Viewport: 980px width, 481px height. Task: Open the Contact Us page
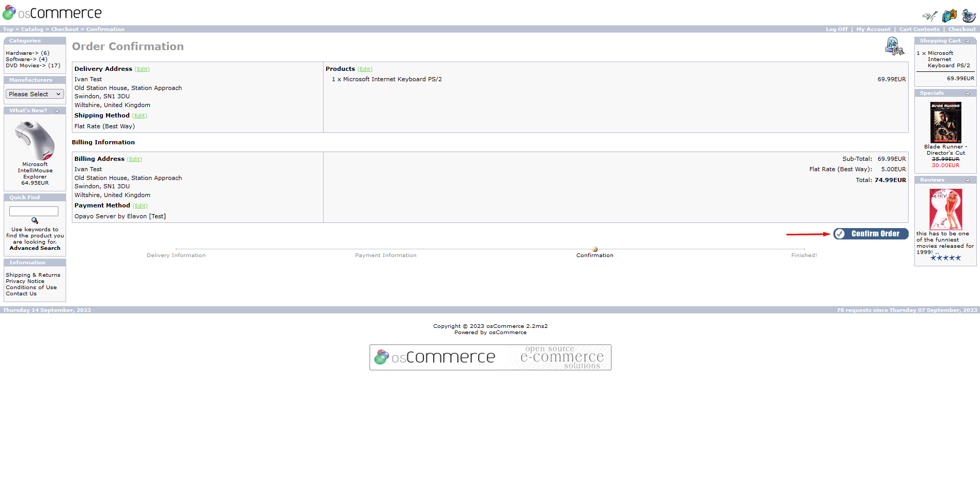(x=21, y=294)
